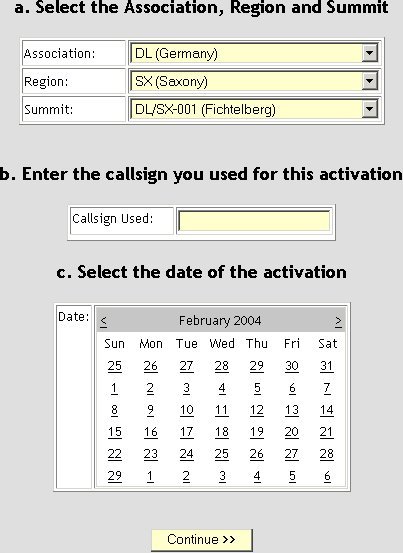Viewport: 403px width, 553px height.
Task: Pick March 6 in last row
Action: [327, 476]
